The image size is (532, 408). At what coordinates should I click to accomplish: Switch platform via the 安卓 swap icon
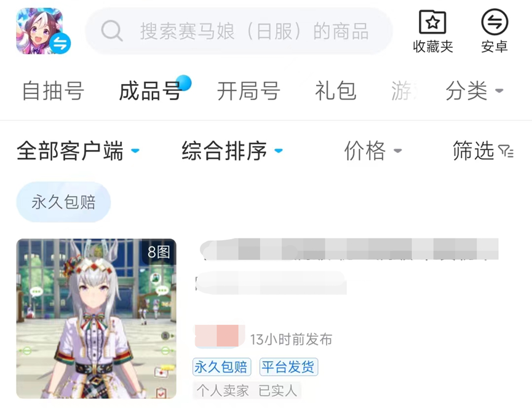(494, 22)
